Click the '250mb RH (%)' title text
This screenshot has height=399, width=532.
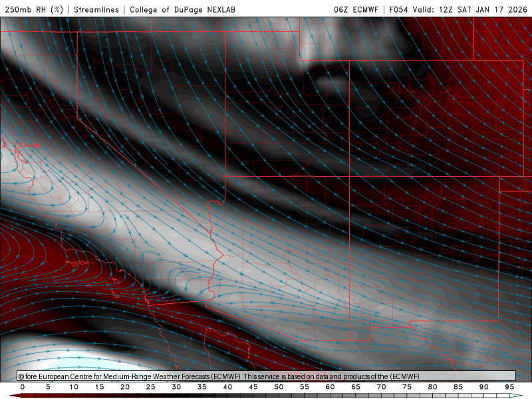click(34, 9)
